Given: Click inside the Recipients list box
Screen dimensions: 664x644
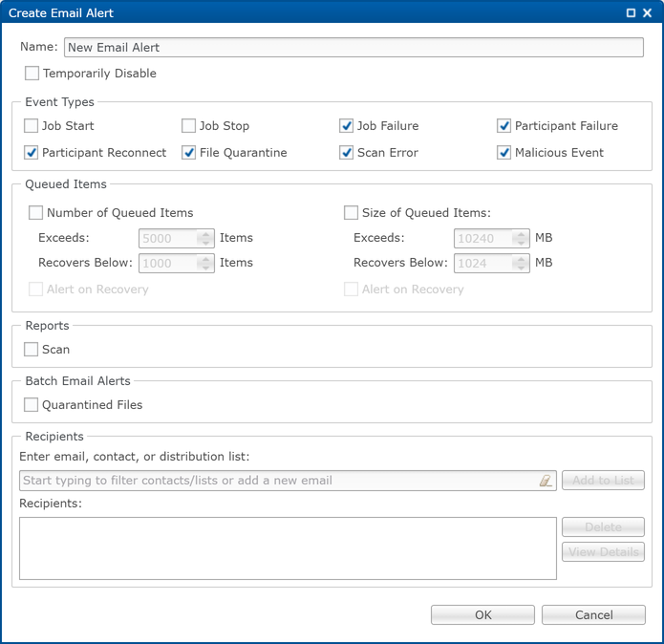Looking at the screenshot, I should tap(288, 548).
